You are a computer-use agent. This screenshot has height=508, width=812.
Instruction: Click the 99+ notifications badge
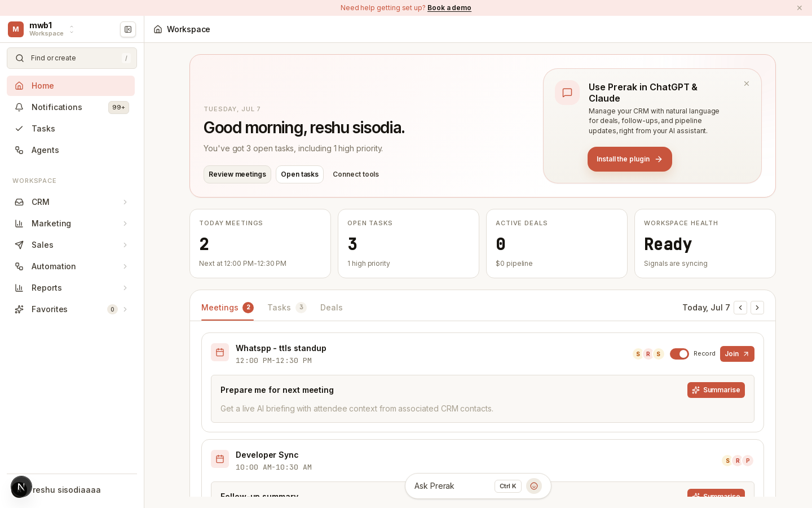click(x=118, y=107)
